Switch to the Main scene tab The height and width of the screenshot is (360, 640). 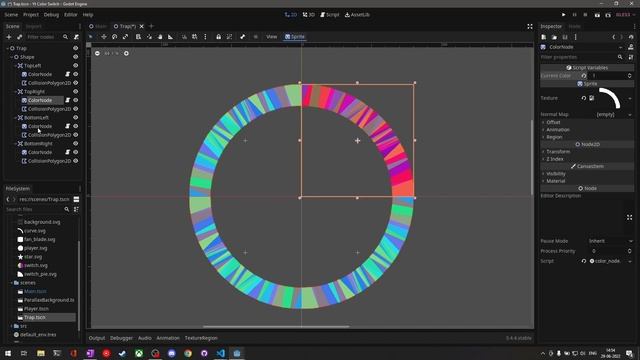point(98,27)
